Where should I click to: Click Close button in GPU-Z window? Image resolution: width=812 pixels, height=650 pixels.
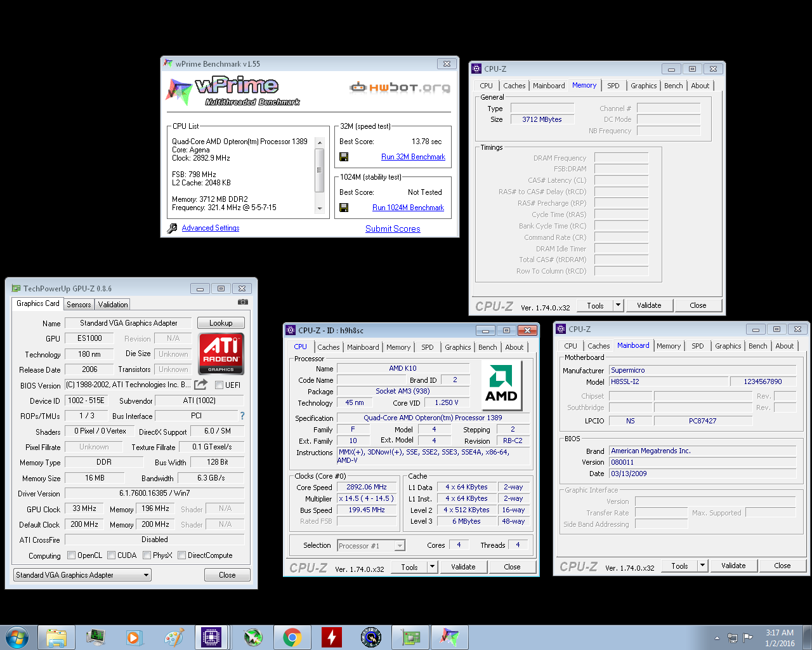(x=227, y=575)
